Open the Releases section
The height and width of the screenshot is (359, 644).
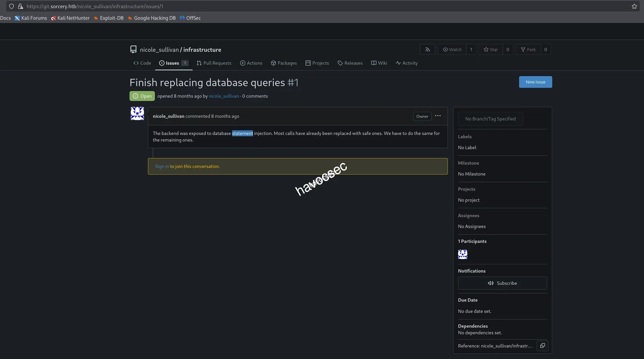point(350,63)
